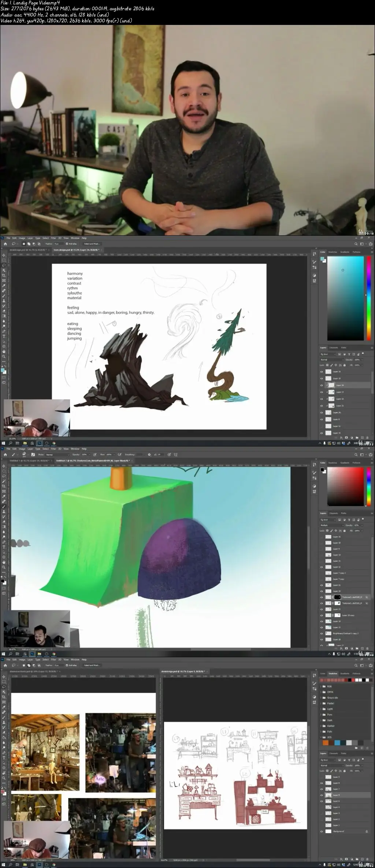The image size is (375, 868).
Task: Expand the Grayscale swatch folder
Action: point(321,698)
